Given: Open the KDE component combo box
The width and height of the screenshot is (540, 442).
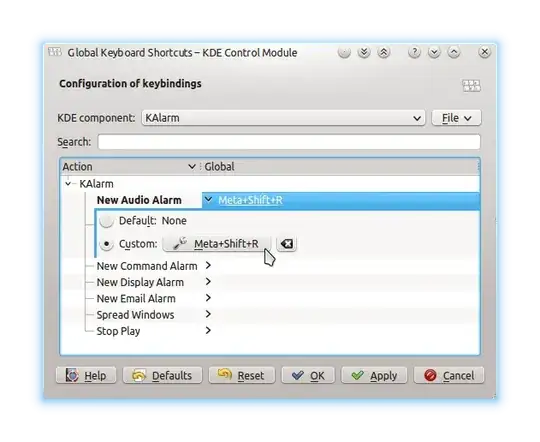Looking at the screenshot, I should [x=283, y=118].
